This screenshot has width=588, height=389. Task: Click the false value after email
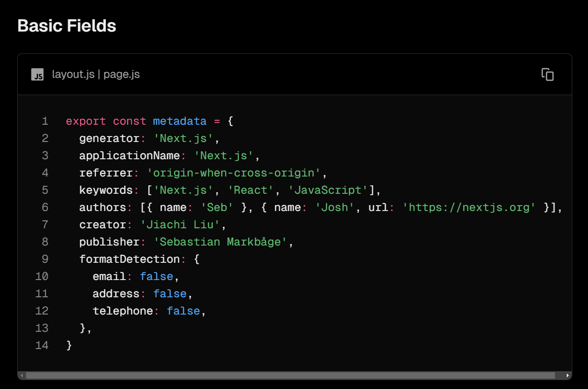(157, 276)
